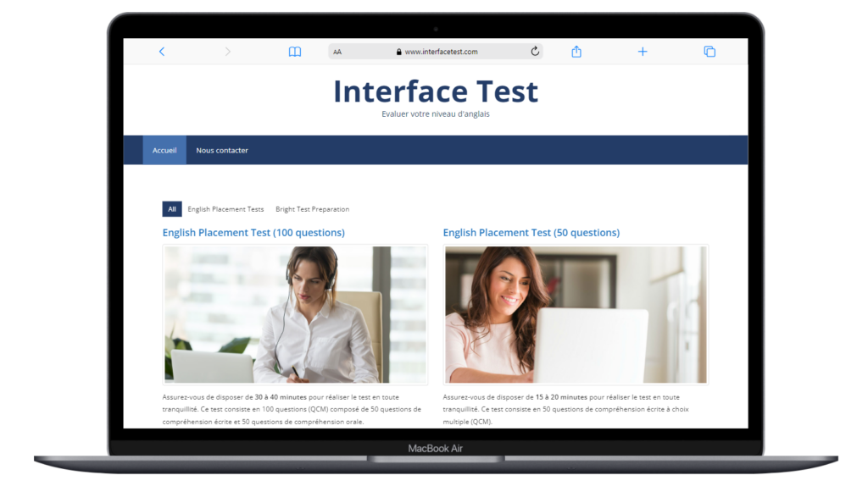The image size is (868, 492).
Task: Filter by English Placement Tests
Action: (x=225, y=208)
